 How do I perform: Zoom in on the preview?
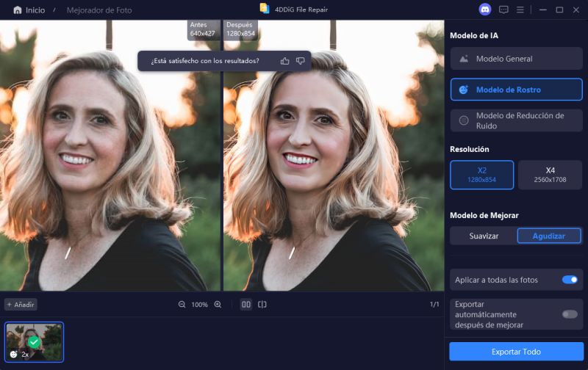click(x=218, y=305)
